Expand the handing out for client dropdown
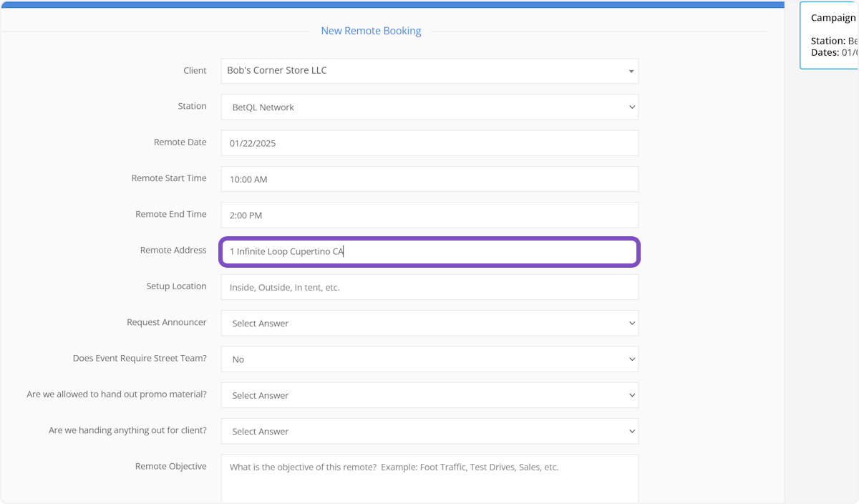859x504 pixels. point(429,432)
